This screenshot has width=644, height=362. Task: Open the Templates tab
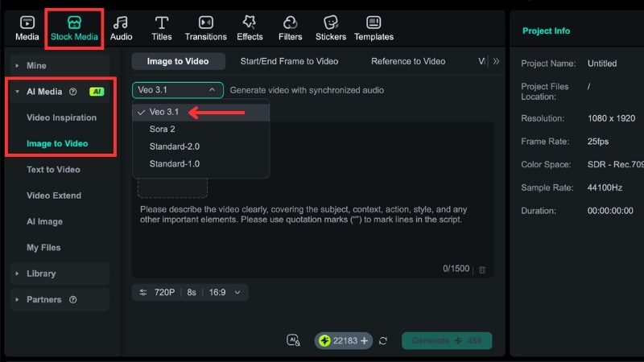pyautogui.click(x=374, y=29)
